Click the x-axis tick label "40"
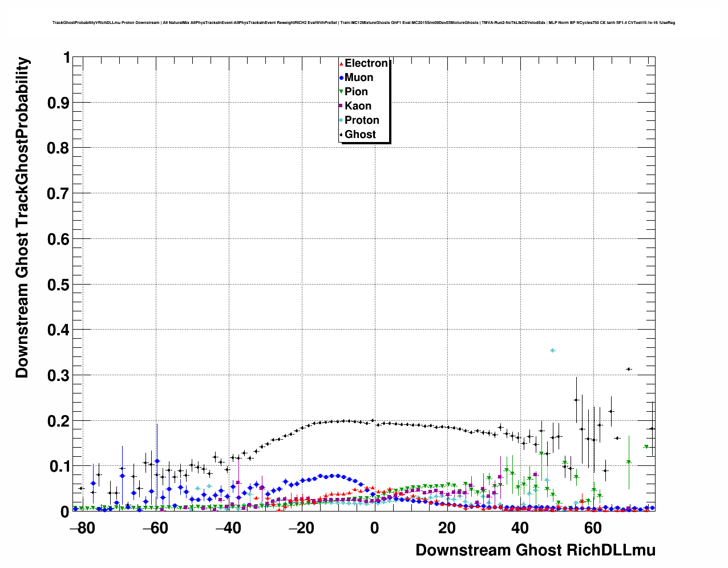 [520, 528]
